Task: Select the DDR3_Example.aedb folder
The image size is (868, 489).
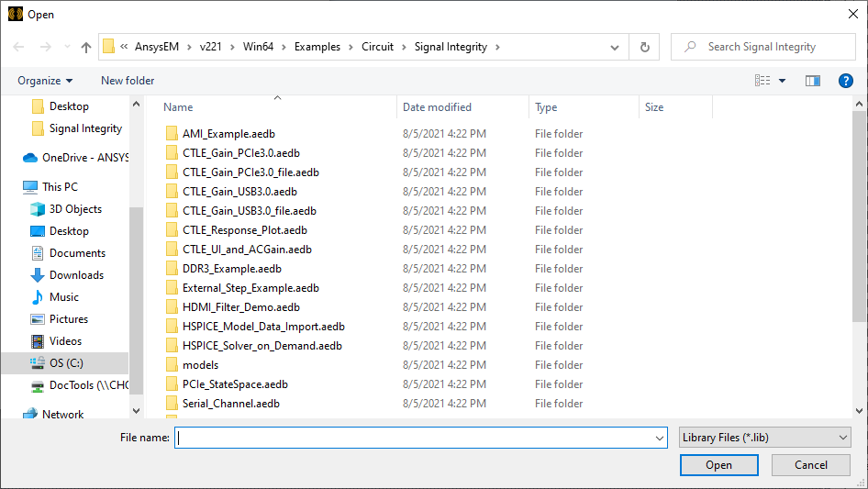Action: pyautogui.click(x=231, y=269)
